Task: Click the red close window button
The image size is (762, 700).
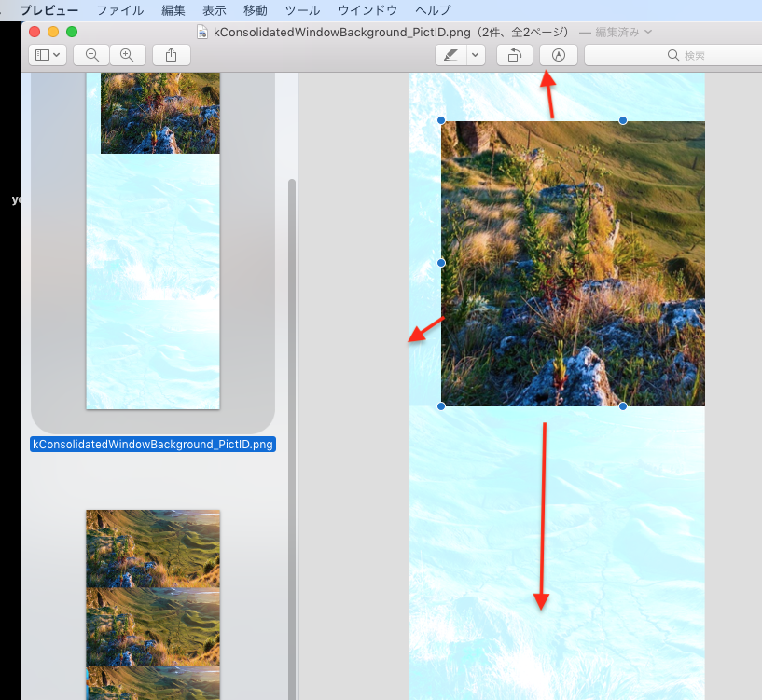Action: click(35, 32)
